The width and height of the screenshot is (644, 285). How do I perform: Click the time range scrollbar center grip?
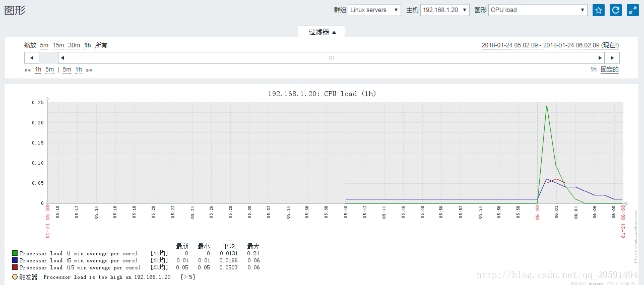[x=331, y=58]
